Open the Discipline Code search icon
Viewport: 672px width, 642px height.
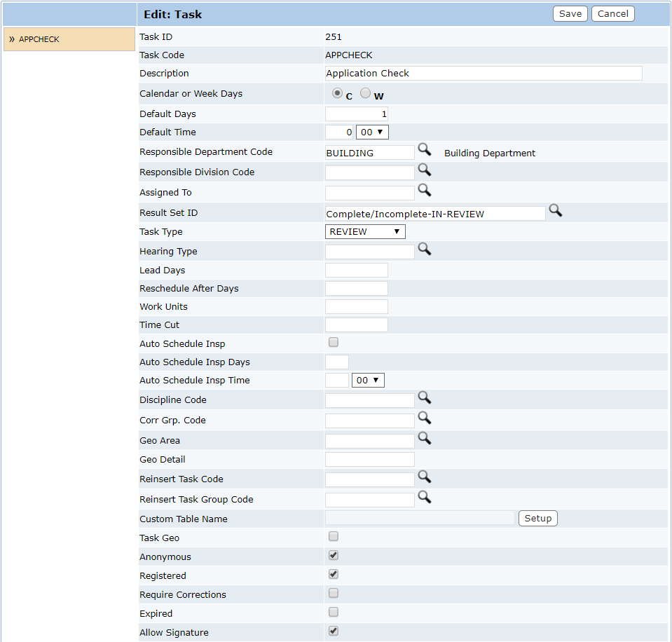[424, 397]
